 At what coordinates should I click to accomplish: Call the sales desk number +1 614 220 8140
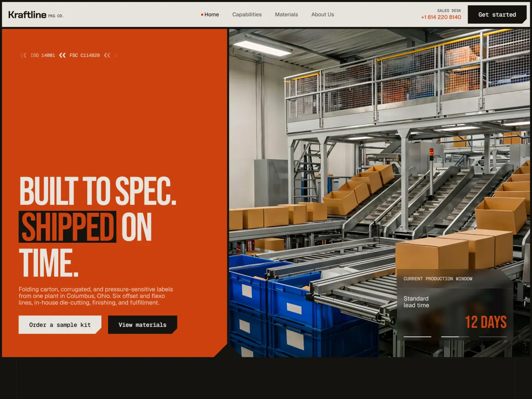(441, 17)
